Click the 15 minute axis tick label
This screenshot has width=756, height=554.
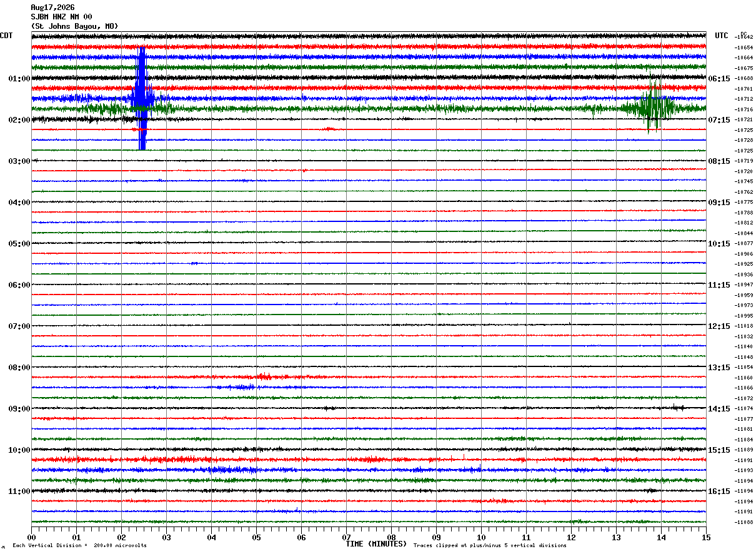[706, 537]
